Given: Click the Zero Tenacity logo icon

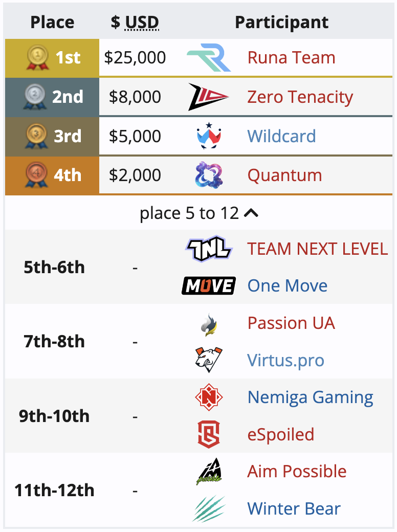Looking at the screenshot, I should point(208,97).
